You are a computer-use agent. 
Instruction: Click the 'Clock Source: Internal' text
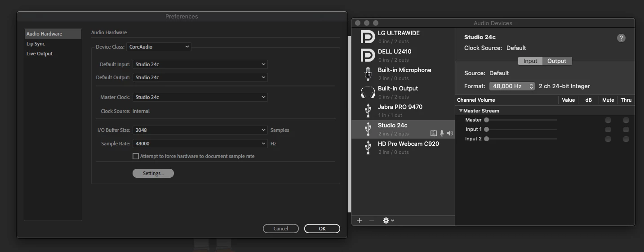coord(125,111)
